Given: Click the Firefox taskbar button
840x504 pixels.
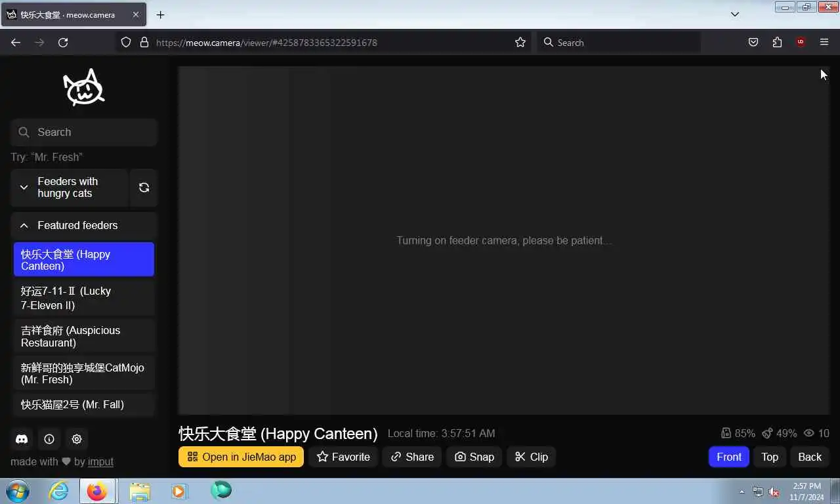Looking at the screenshot, I should pyautogui.click(x=97, y=491).
